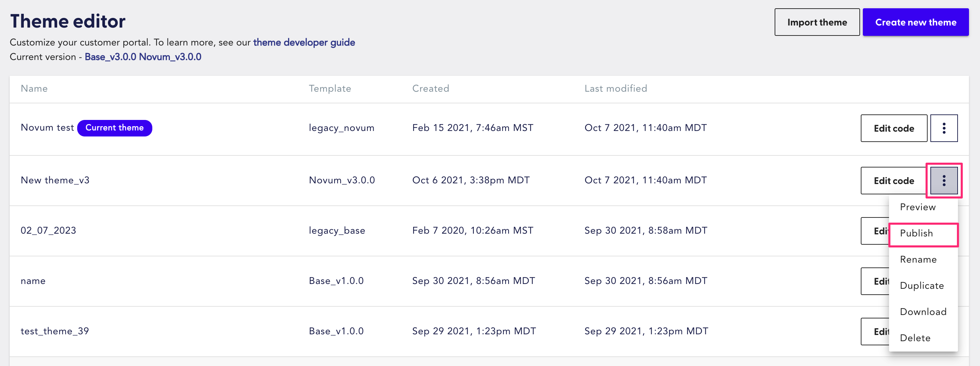This screenshot has height=366, width=980.
Task: Click the Current theme badge
Action: point(114,128)
